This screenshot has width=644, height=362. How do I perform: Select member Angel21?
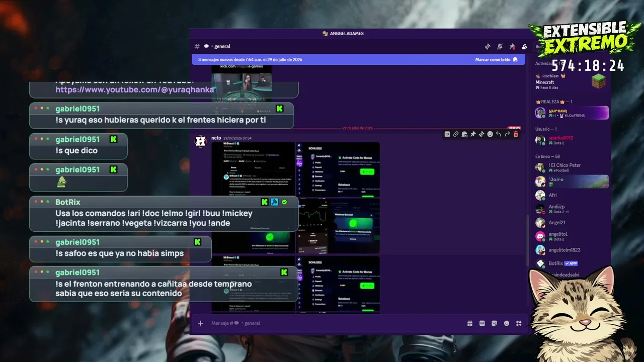(x=572, y=222)
